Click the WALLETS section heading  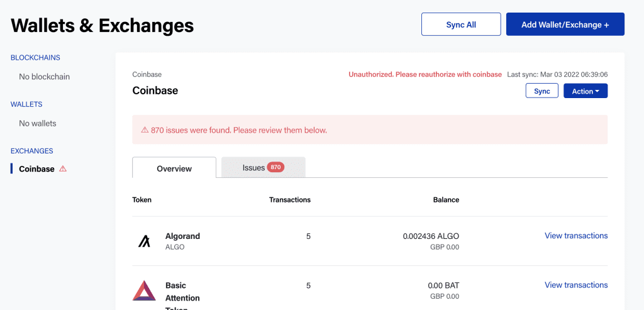click(x=26, y=104)
